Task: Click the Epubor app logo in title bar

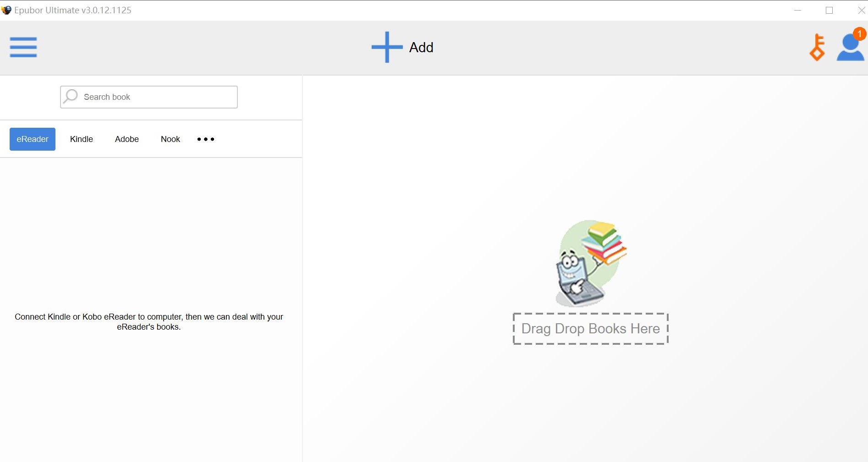Action: click(x=6, y=10)
